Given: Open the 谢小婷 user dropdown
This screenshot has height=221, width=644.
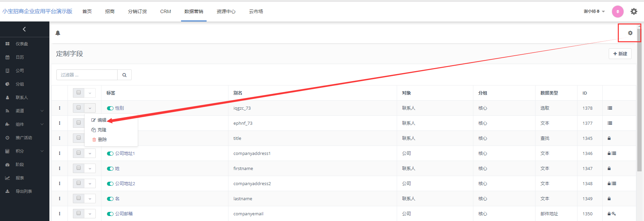Looking at the screenshot, I should (594, 11).
